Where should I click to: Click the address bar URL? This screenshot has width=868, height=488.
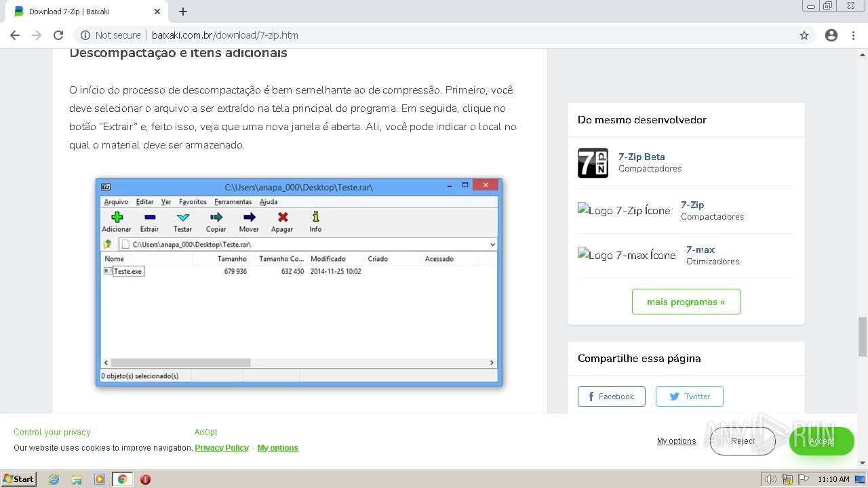225,35
